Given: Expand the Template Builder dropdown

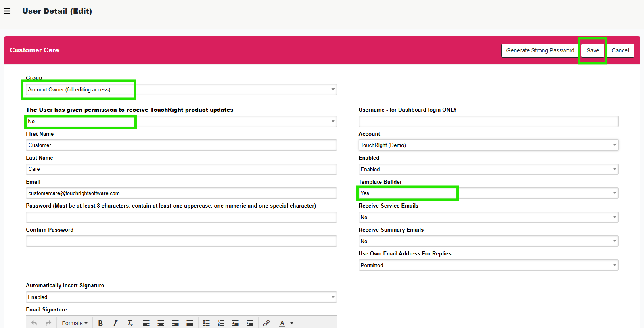Looking at the screenshot, I should click(488, 193).
